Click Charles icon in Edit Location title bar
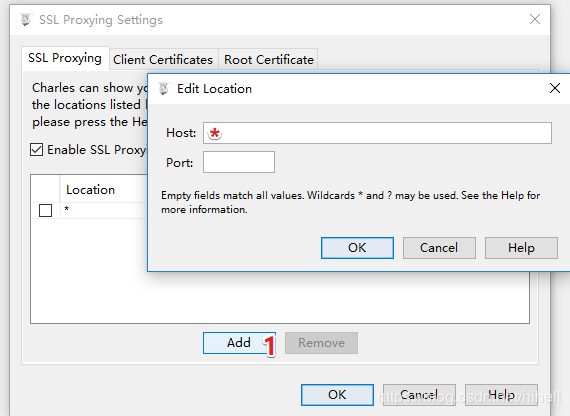 pos(164,88)
